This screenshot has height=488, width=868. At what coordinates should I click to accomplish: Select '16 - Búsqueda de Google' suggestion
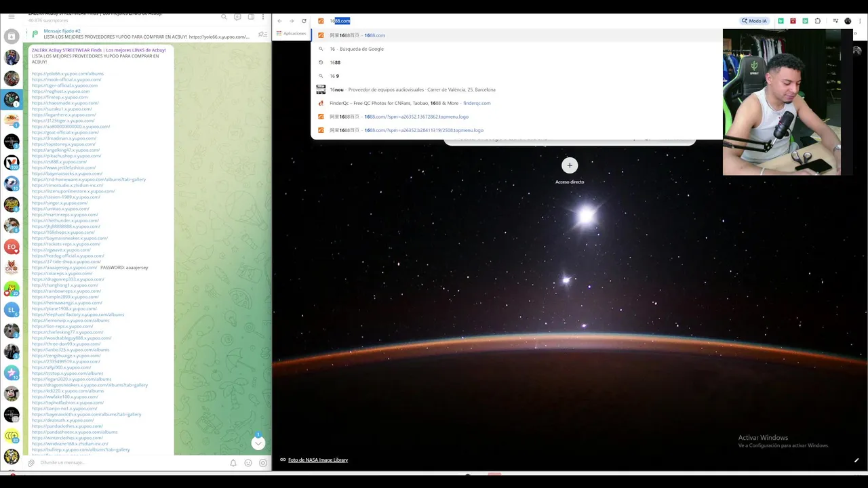[517, 49]
